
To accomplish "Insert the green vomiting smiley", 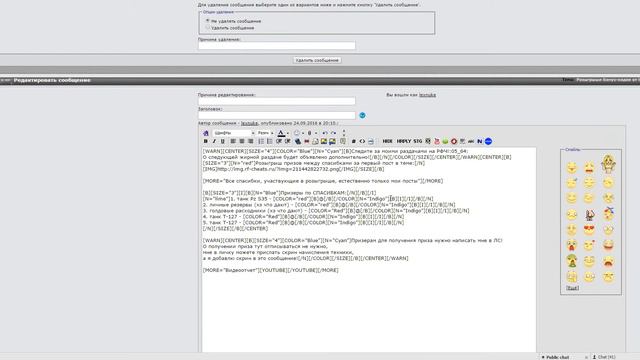I will pos(572,261).
